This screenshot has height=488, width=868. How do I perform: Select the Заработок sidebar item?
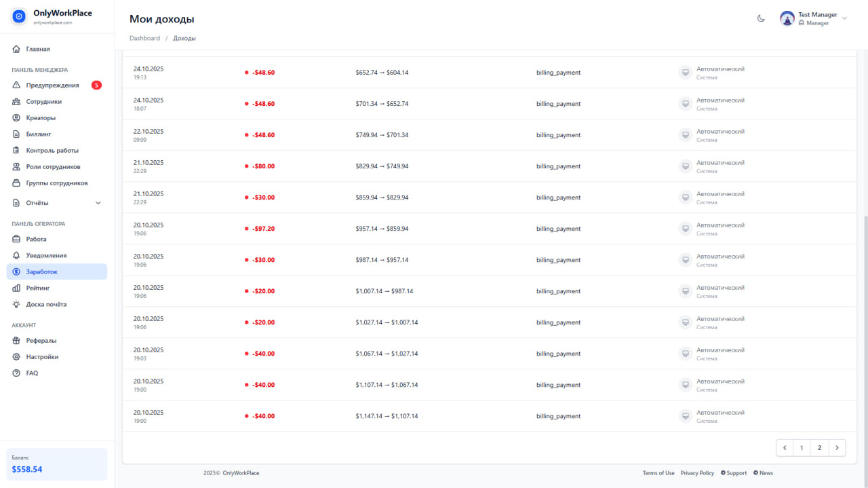click(x=41, y=271)
